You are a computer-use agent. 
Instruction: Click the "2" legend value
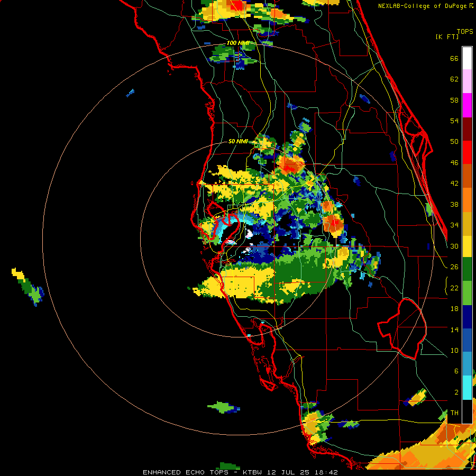tap(456, 392)
